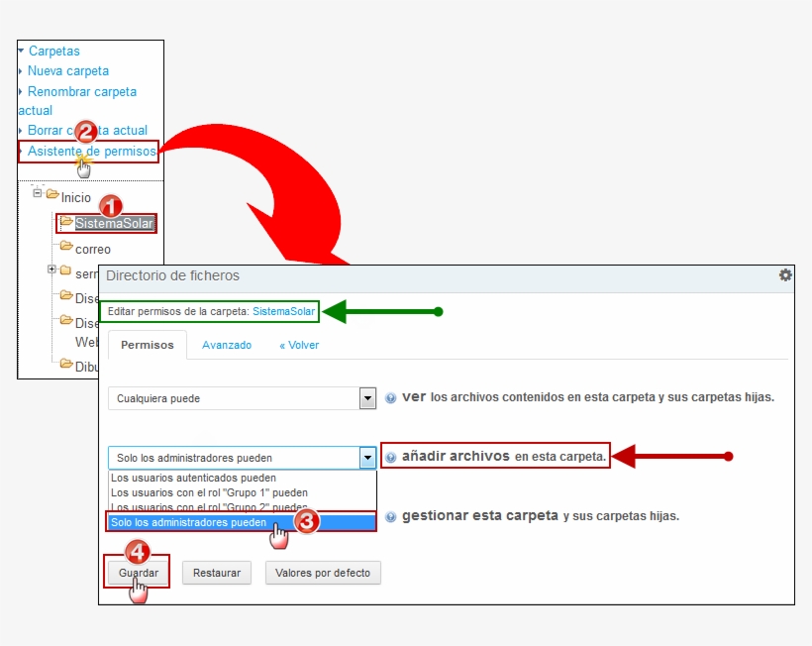
Task: Open the 'Solo los administradores pueden' combo box arrow
Action: pos(367,458)
